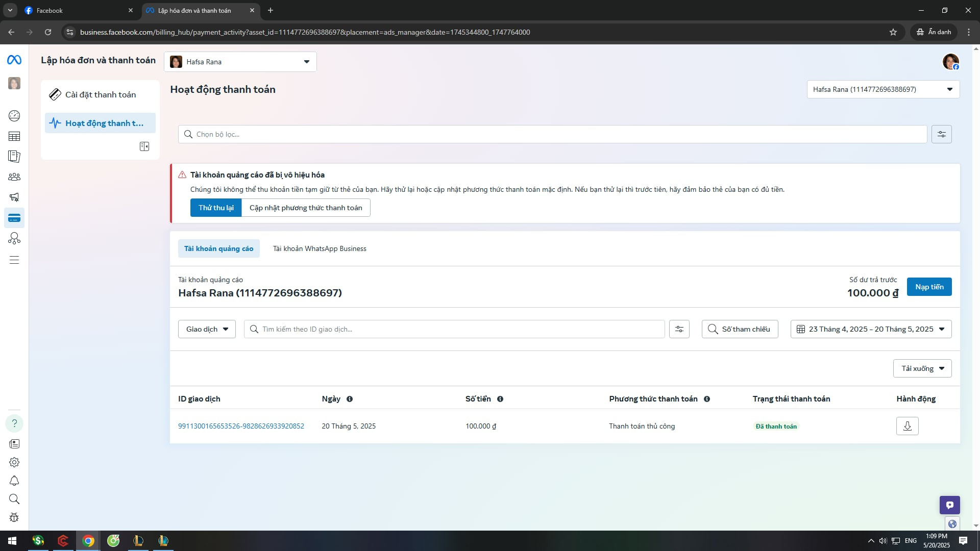Click the browser address bar URL
The width and height of the screenshot is (980, 551).
pos(305,32)
